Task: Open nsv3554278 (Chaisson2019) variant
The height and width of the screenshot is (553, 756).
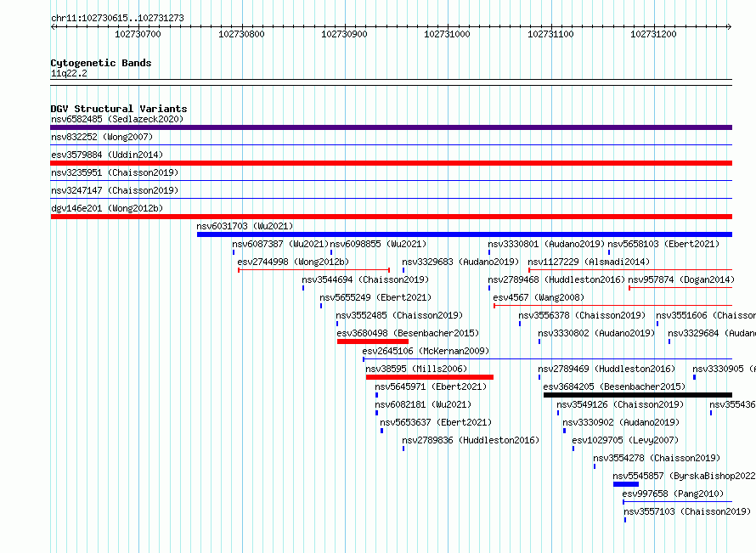Action: click(657, 458)
